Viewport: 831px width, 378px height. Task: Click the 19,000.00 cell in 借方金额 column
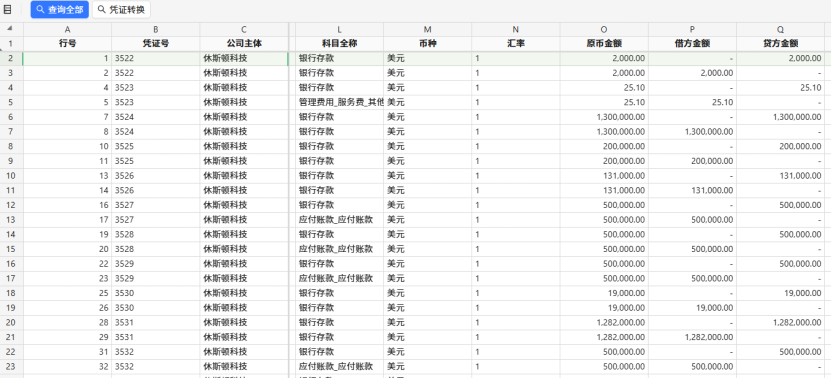tap(692, 307)
